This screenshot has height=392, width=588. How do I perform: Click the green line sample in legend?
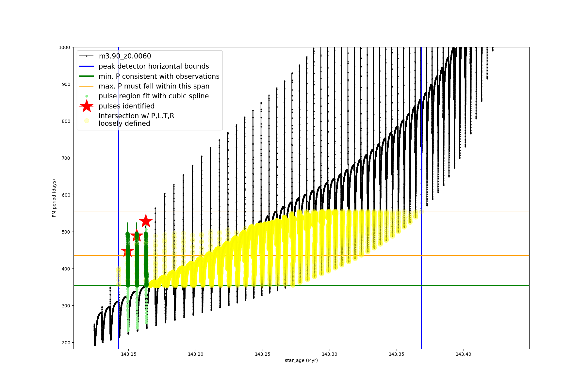pyautogui.click(x=87, y=76)
